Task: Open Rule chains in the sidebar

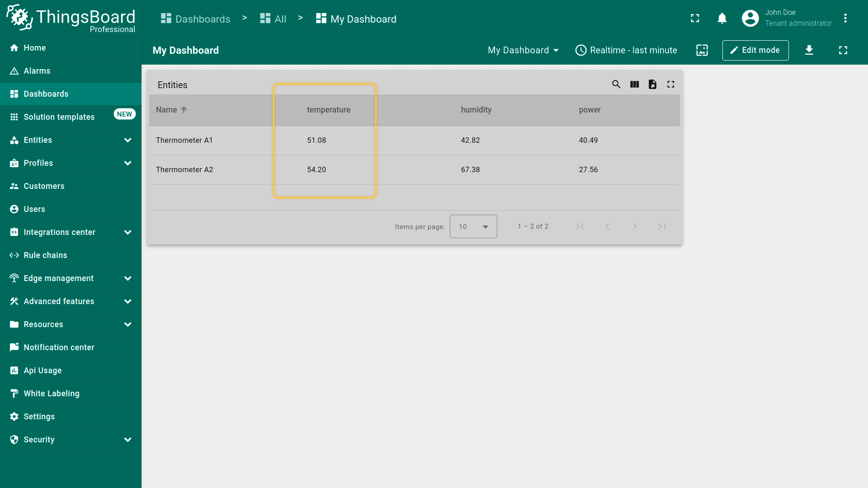Action: (x=45, y=255)
